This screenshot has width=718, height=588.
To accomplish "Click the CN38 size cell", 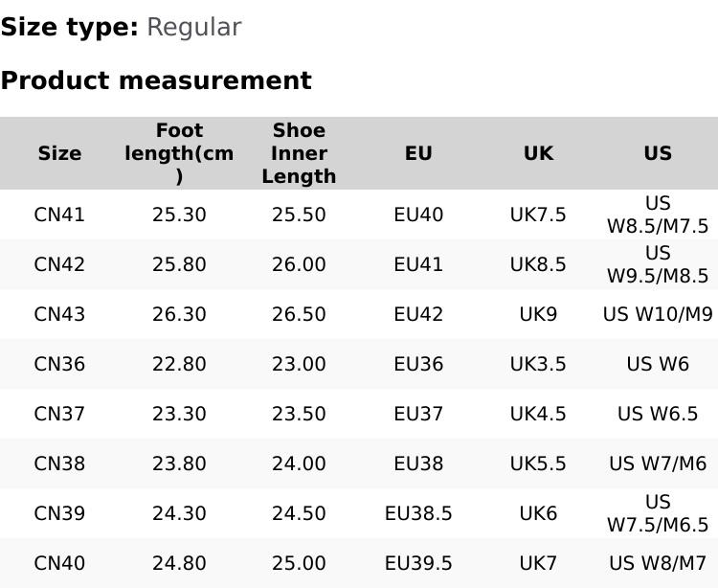I will (59, 464).
